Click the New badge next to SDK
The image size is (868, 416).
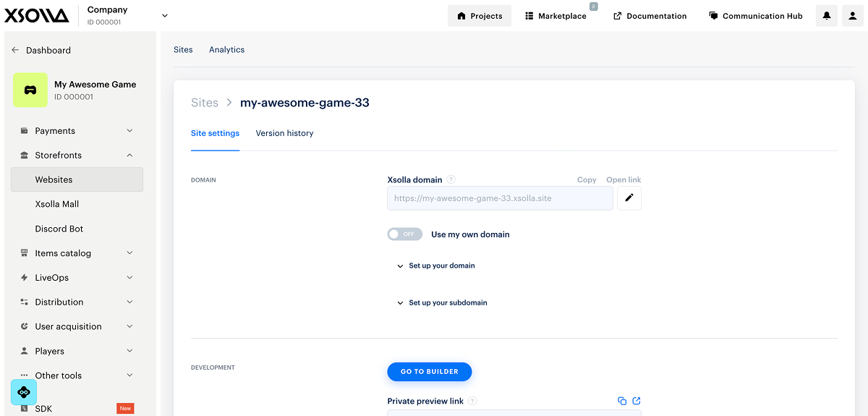tap(125, 409)
